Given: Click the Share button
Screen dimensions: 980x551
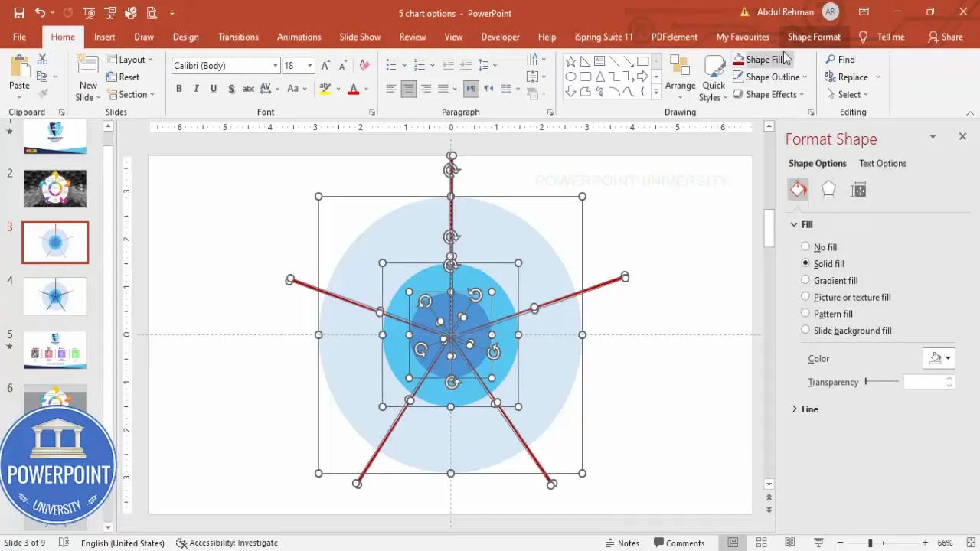Looking at the screenshot, I should pos(946,37).
